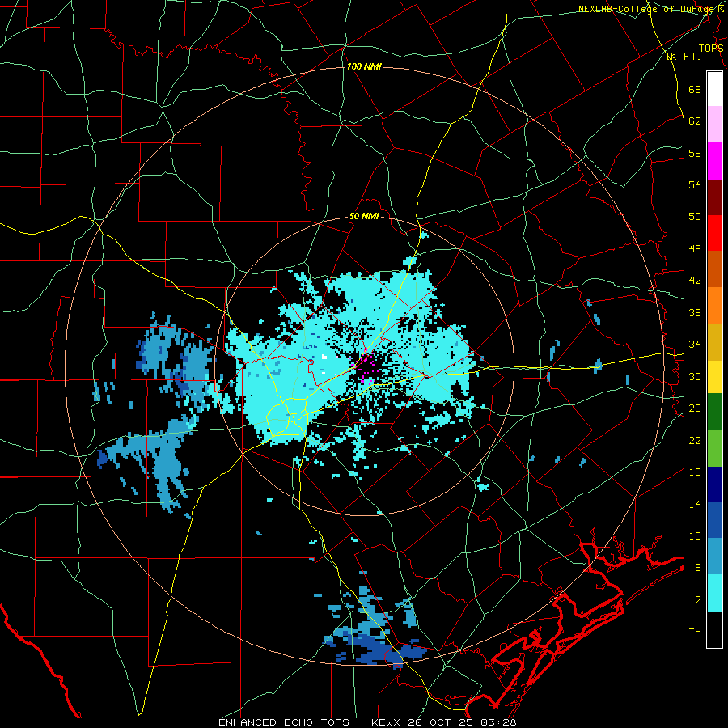The image size is (728, 728).
Task: Click the "100 NMI" range ring label
Action: coord(364,66)
